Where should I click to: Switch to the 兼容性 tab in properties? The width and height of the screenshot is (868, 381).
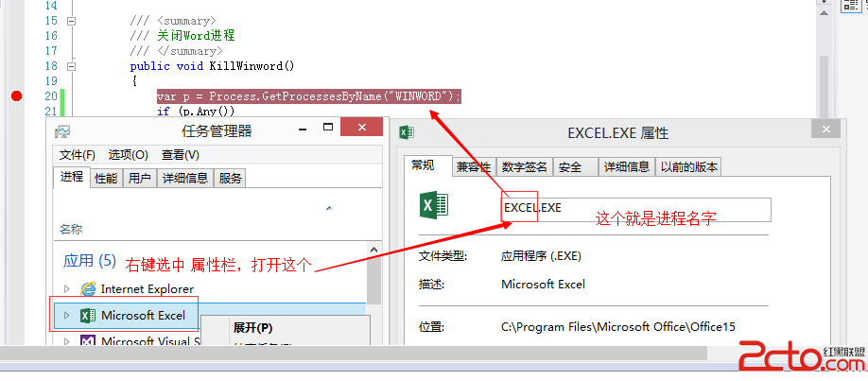[x=474, y=166]
